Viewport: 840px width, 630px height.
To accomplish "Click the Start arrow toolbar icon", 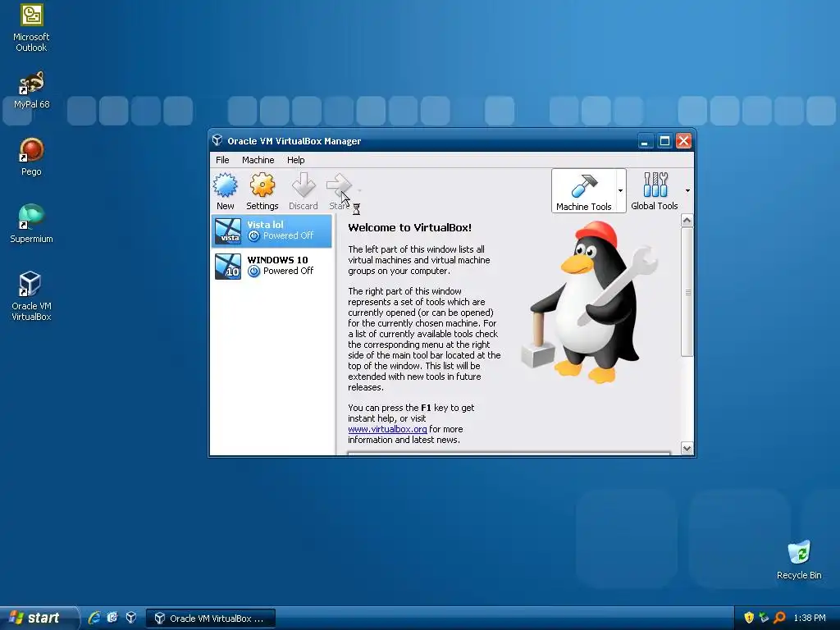I will pyautogui.click(x=339, y=185).
